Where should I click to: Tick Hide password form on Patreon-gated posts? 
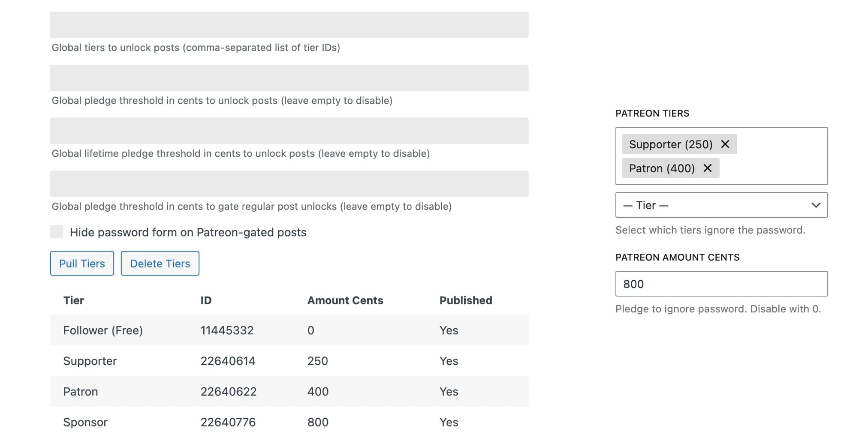pos(57,232)
